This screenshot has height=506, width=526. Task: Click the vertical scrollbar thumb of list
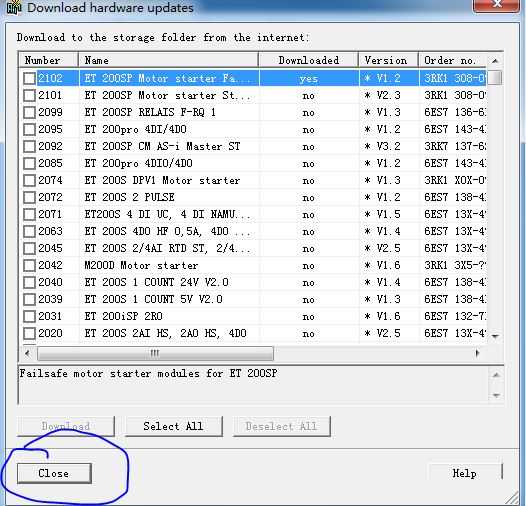[x=495, y=78]
